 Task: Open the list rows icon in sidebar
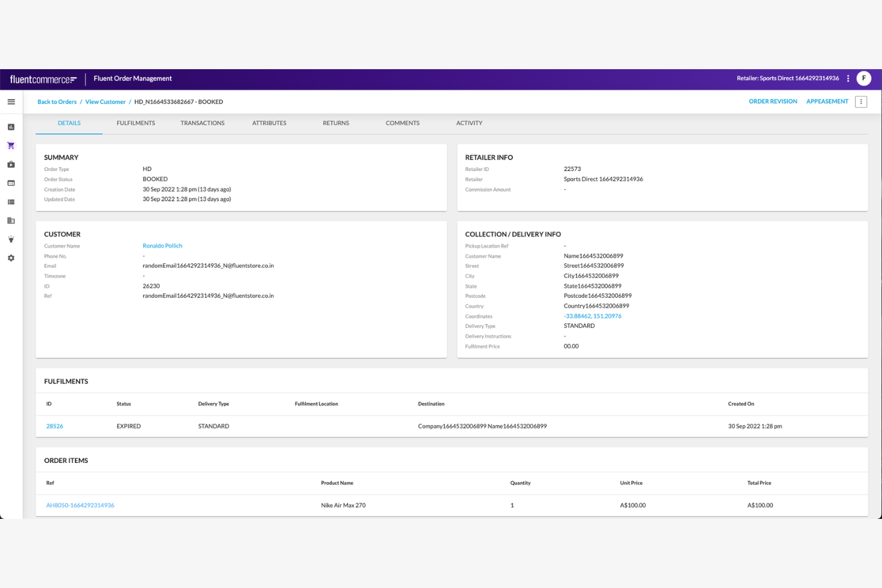(x=11, y=202)
